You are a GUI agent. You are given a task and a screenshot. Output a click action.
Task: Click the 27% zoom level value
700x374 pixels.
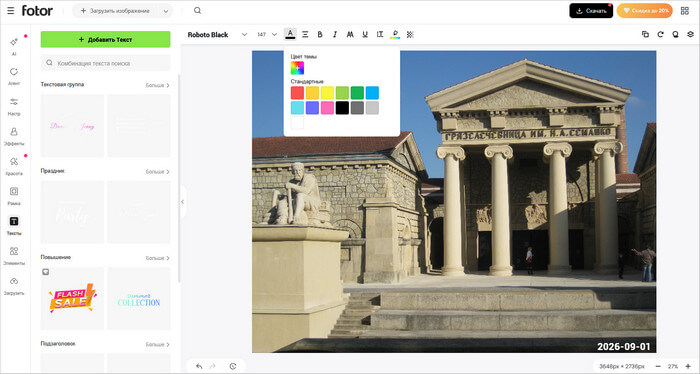673,366
